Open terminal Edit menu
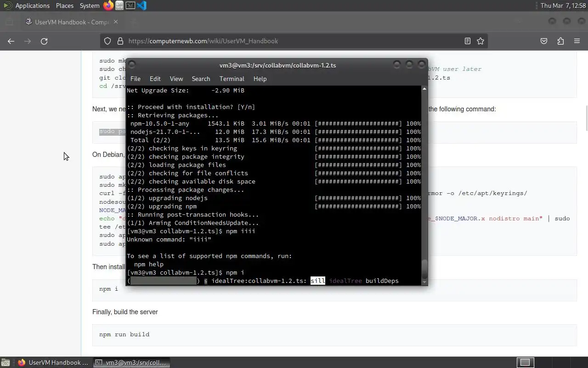588x368 pixels. 155,79
